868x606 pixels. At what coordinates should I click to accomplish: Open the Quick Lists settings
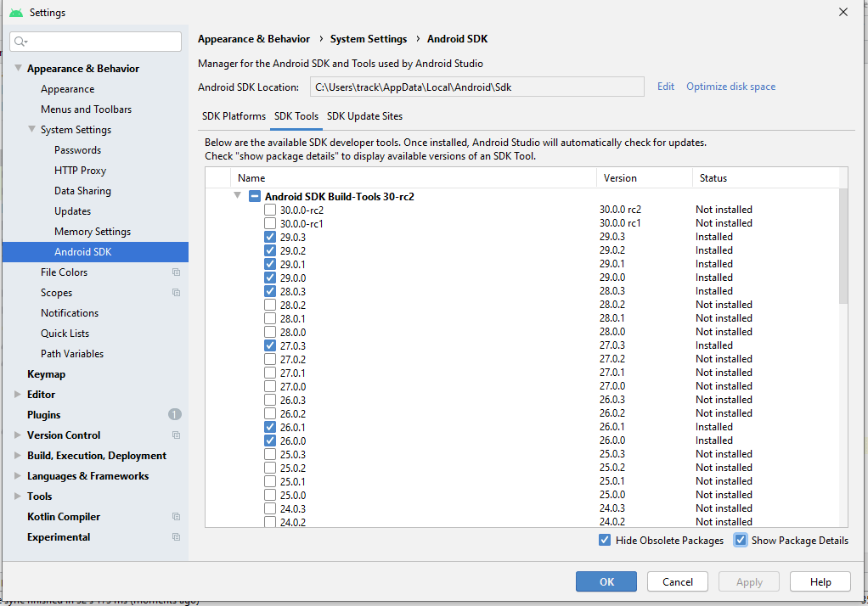pos(65,334)
